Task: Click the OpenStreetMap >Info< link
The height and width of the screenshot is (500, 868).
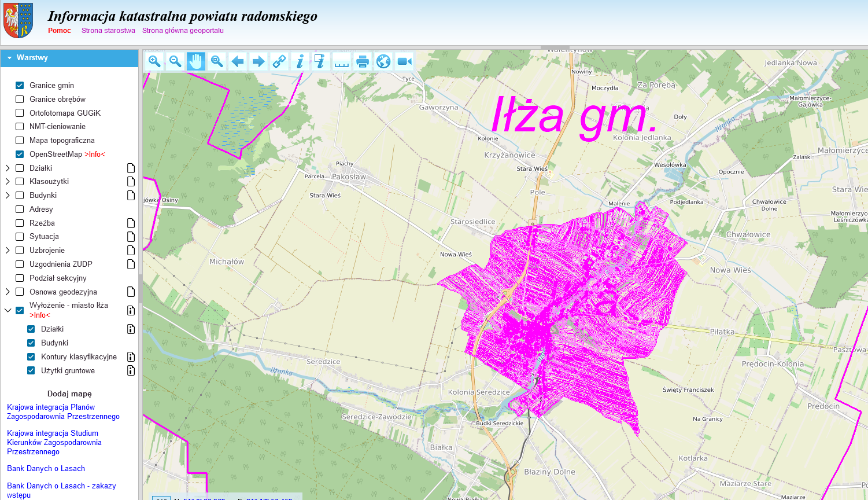Action: (95, 155)
